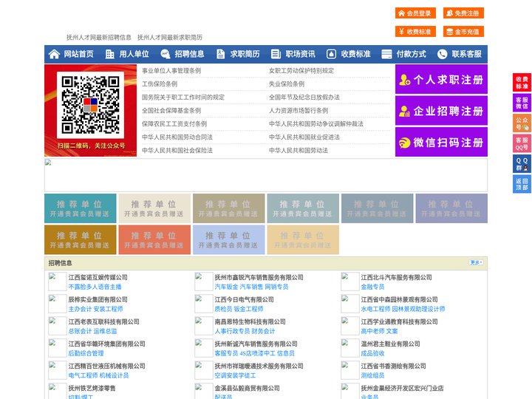Open 中华人民共和国劳动合同法 link

pos(177,137)
